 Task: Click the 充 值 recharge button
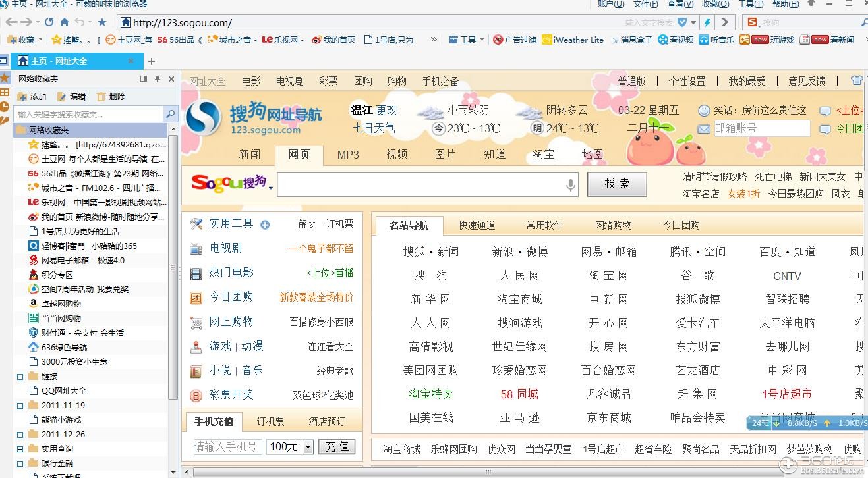[x=337, y=446]
